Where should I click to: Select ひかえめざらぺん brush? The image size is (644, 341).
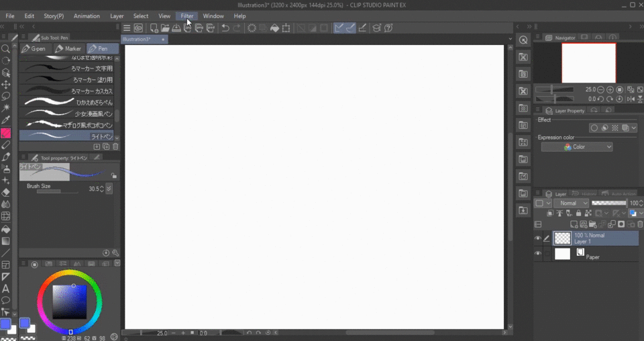66,102
